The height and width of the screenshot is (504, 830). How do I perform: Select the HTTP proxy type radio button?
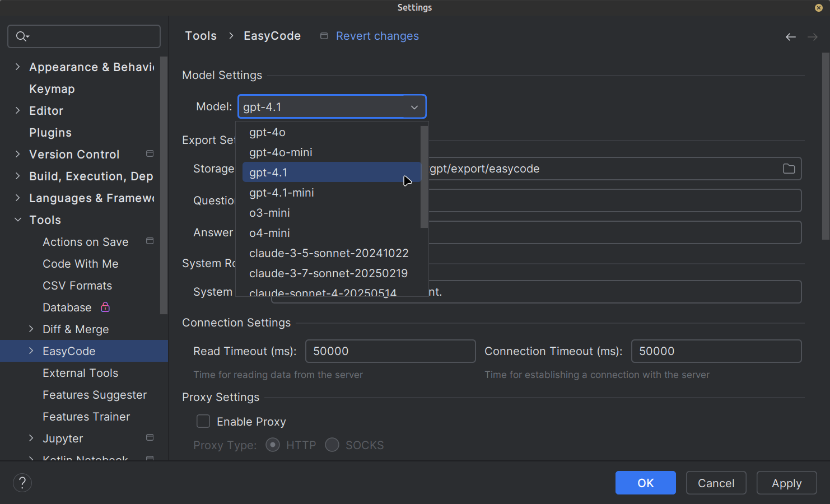tap(273, 445)
